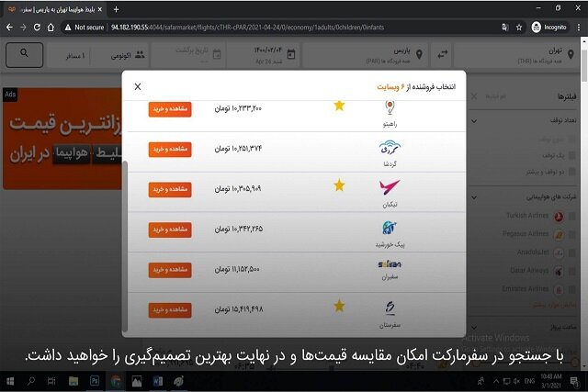Open Word from the taskbar
This screenshot has width=588, height=392.
157,381
